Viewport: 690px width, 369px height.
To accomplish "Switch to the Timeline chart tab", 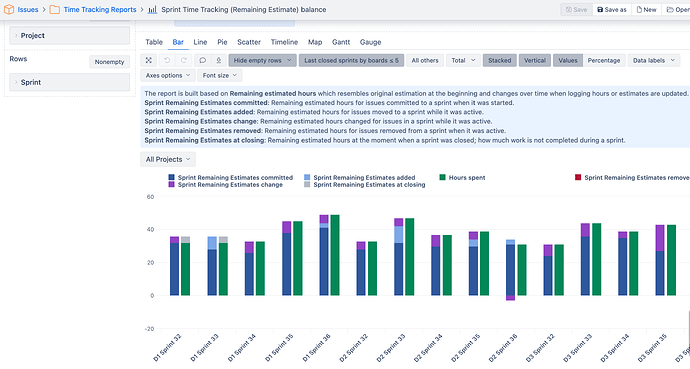I will click(284, 42).
